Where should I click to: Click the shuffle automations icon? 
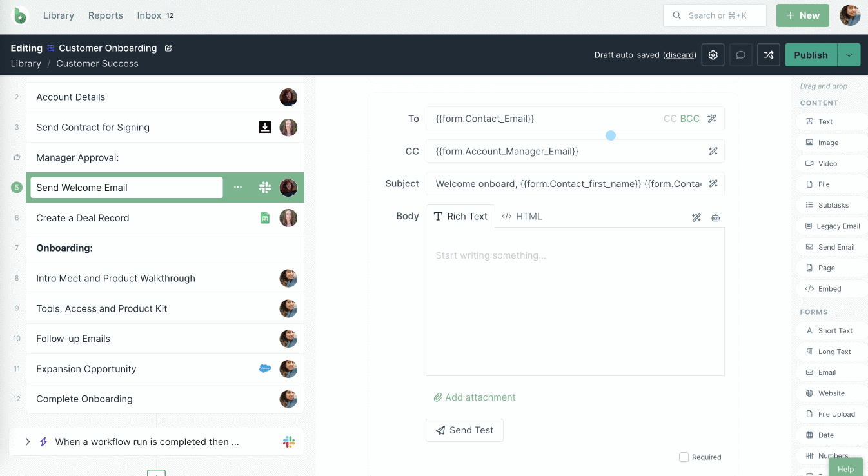tap(769, 55)
